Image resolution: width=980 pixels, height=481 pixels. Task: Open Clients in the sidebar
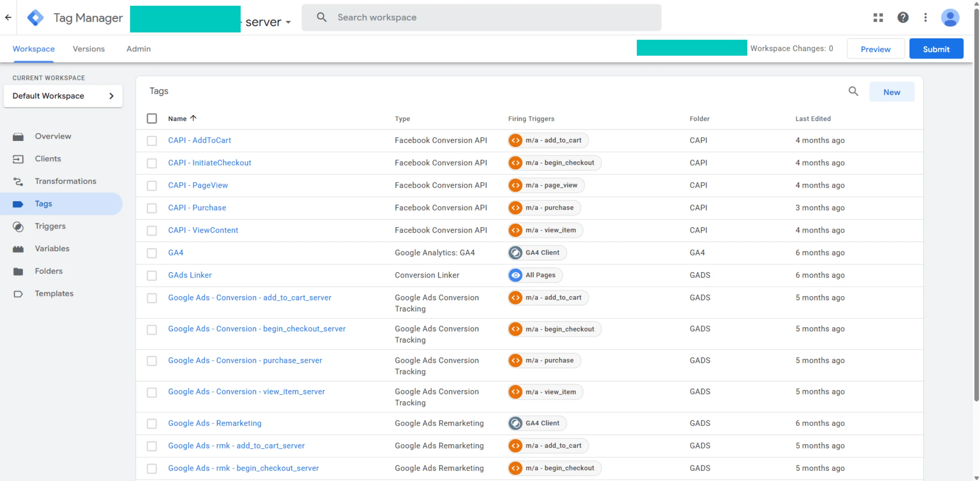coord(61,158)
